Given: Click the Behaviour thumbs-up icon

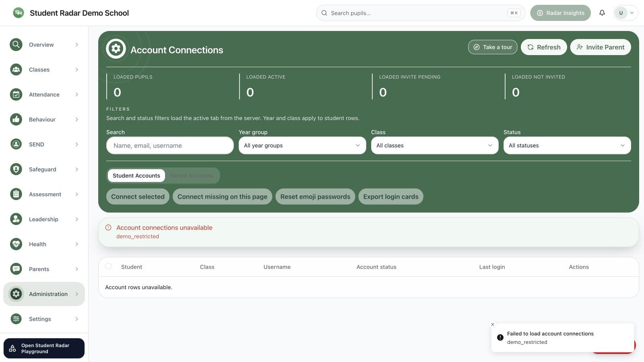Looking at the screenshot, I should tap(16, 119).
